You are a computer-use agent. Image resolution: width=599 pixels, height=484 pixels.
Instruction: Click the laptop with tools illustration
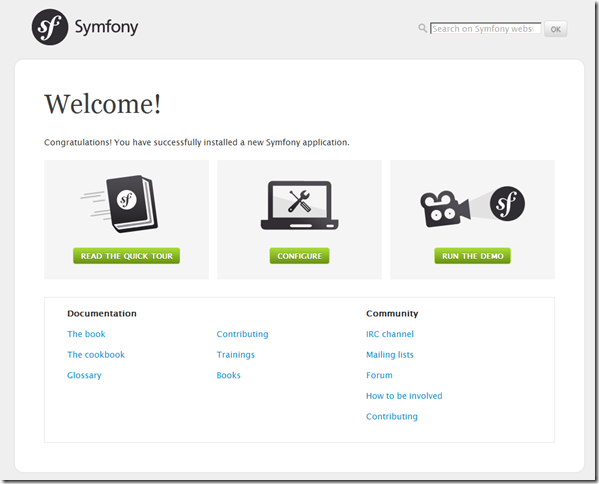point(300,206)
